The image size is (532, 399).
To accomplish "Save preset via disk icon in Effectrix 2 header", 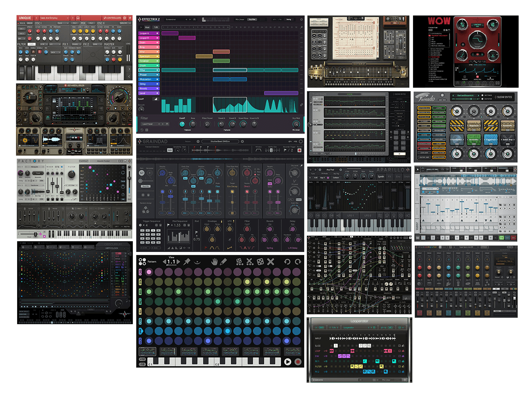I will click(x=195, y=19).
